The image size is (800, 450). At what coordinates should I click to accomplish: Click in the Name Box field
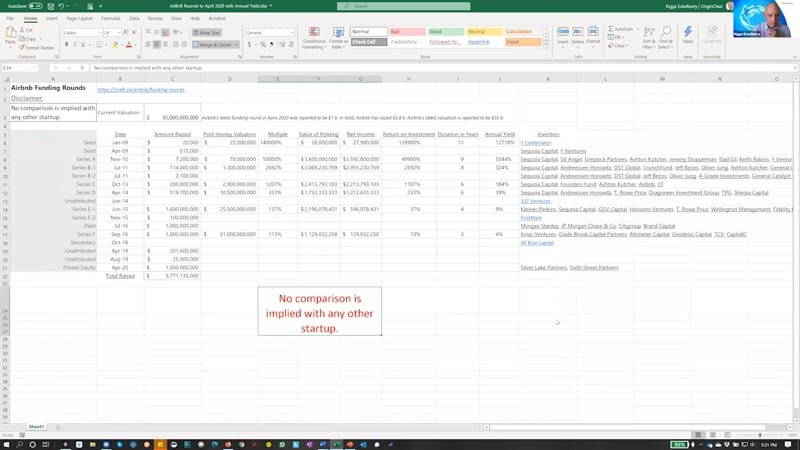(x=19, y=68)
